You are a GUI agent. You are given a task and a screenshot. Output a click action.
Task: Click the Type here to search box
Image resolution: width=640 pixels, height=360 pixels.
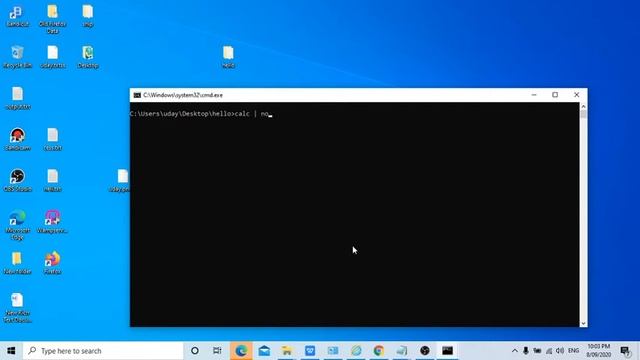click(x=103, y=351)
